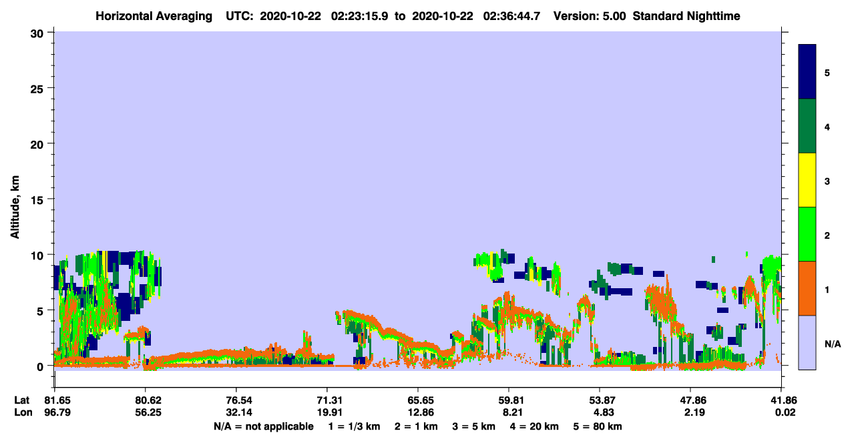This screenshot has height=445, width=868.
Task: Click the bright green colorbar segment labeled 2
Action: click(807, 234)
